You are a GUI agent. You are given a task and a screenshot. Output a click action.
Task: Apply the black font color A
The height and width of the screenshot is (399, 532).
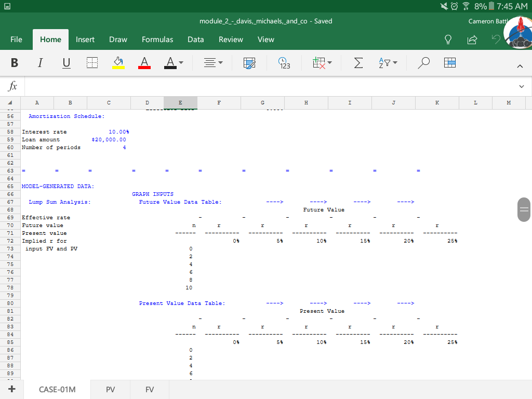coord(170,63)
